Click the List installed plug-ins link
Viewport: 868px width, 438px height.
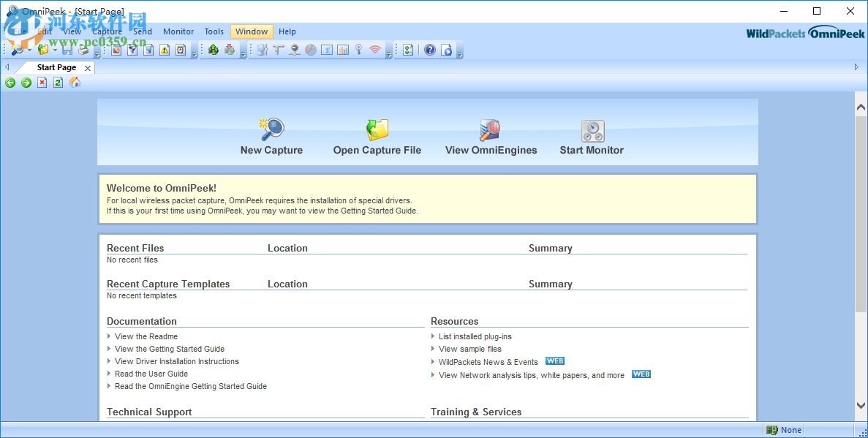tap(475, 336)
